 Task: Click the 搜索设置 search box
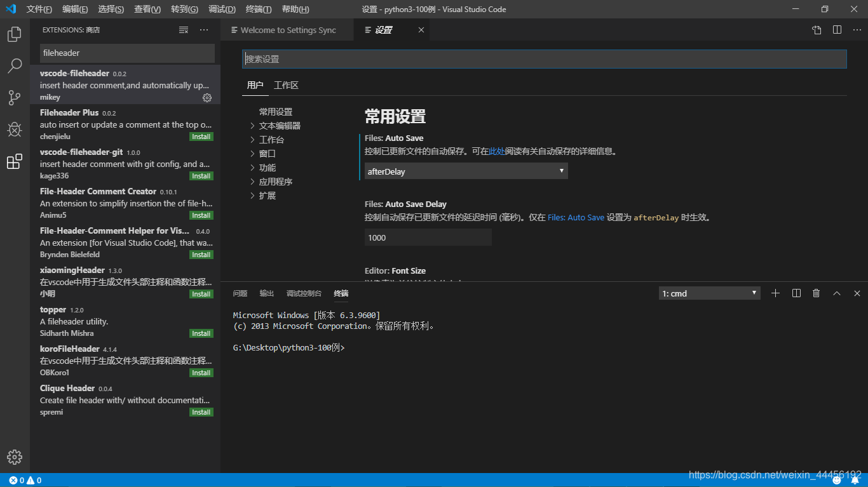click(545, 59)
